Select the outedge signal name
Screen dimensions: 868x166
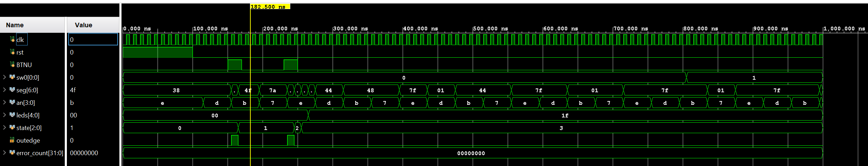pyautogui.click(x=28, y=140)
